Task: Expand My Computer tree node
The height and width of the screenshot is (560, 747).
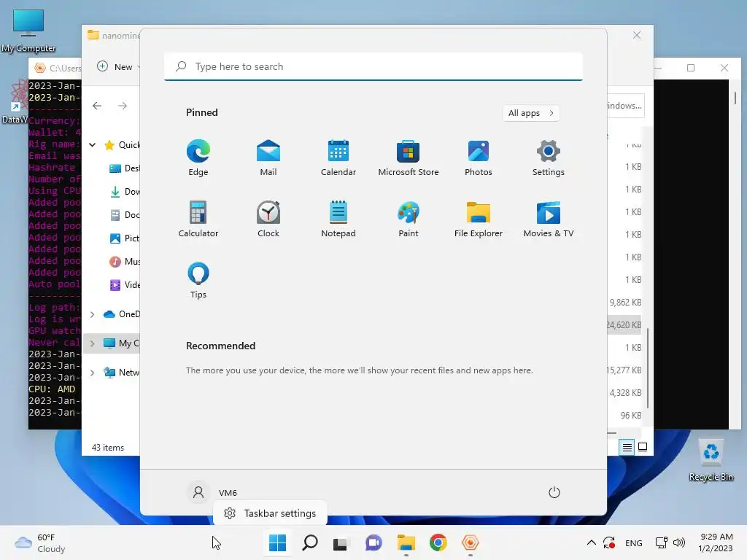Action: click(93, 343)
